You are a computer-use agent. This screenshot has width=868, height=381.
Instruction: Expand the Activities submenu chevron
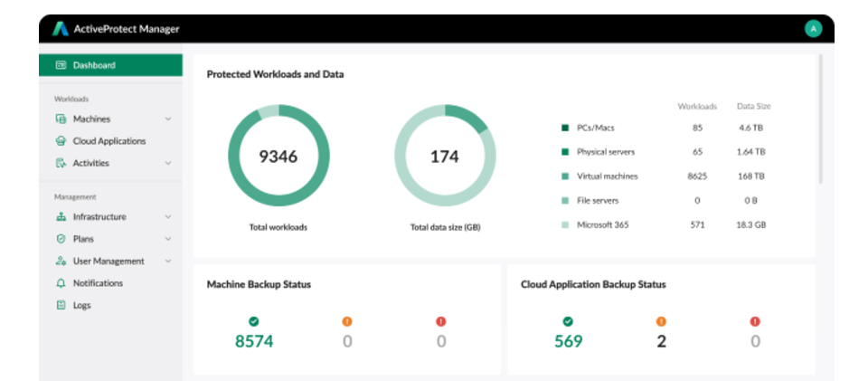click(168, 163)
